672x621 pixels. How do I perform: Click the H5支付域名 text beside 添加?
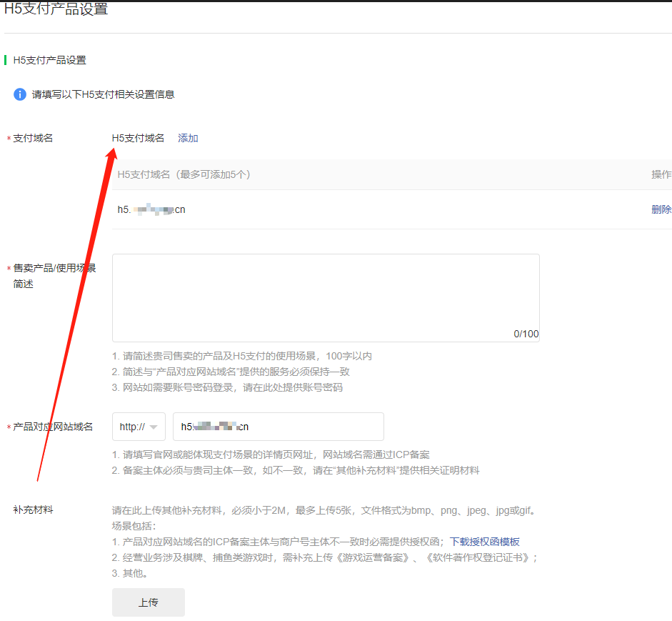138,138
